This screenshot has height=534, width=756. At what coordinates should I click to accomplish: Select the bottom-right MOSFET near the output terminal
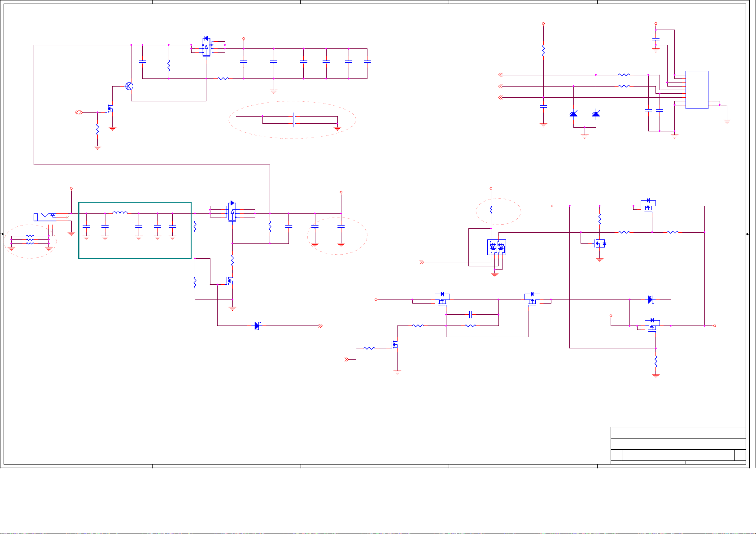tap(652, 324)
